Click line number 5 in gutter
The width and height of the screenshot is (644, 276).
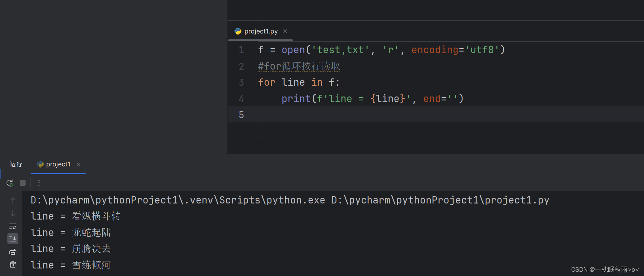point(242,115)
